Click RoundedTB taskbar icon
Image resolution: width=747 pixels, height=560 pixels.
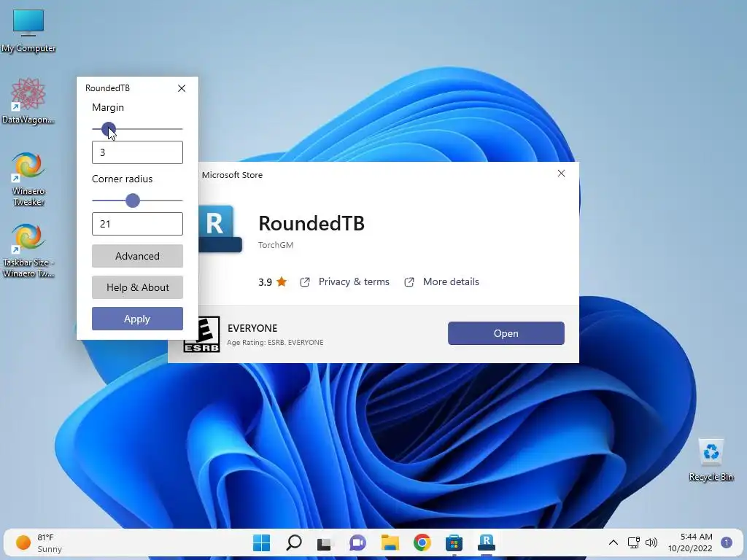click(x=487, y=542)
